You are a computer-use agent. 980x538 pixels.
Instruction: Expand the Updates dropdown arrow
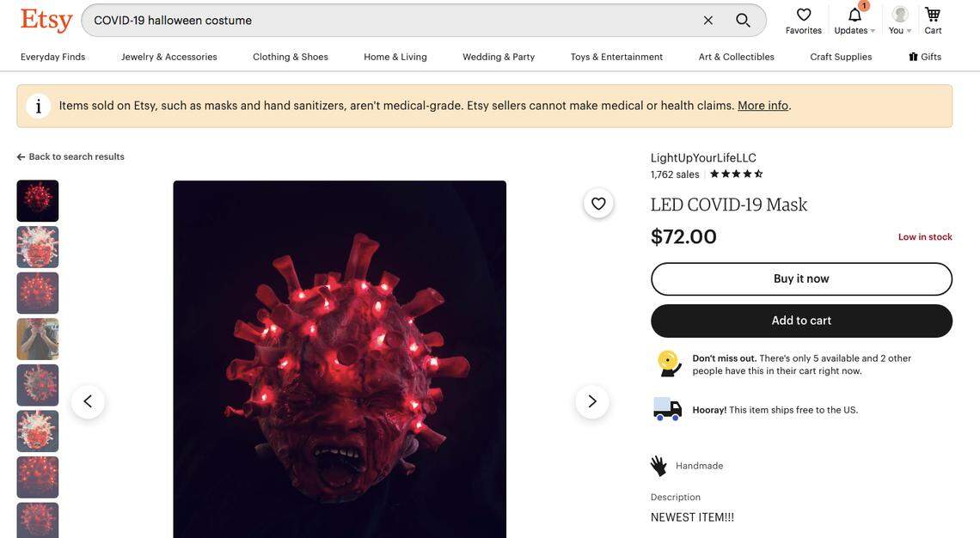[x=873, y=30]
